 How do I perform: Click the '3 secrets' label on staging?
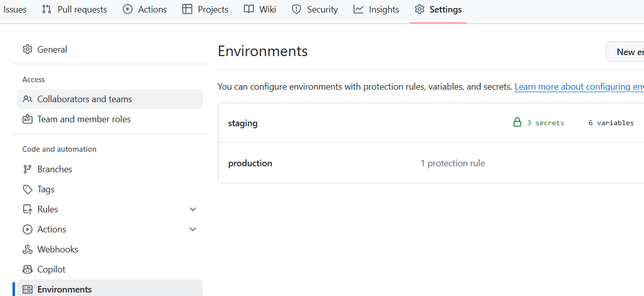pos(545,123)
